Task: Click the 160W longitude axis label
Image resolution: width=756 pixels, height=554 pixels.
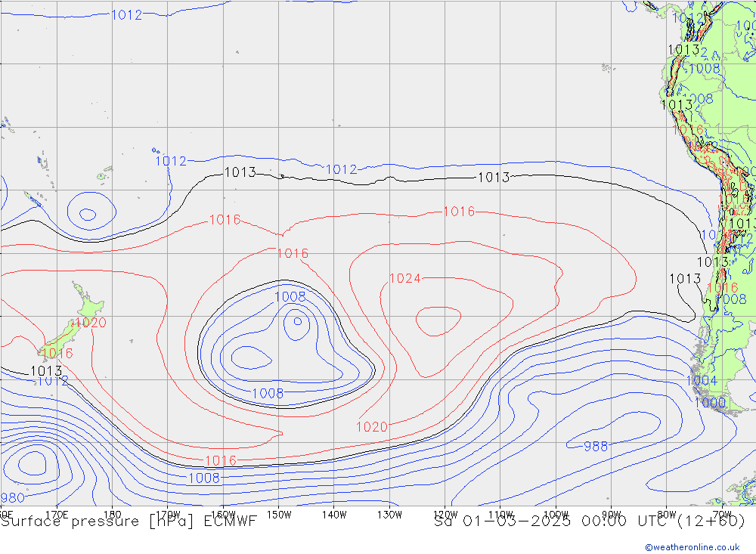Action: pos(223,515)
